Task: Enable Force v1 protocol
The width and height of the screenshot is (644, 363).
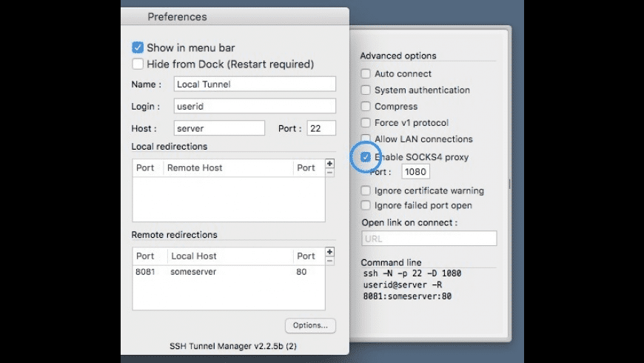Action: tap(366, 123)
